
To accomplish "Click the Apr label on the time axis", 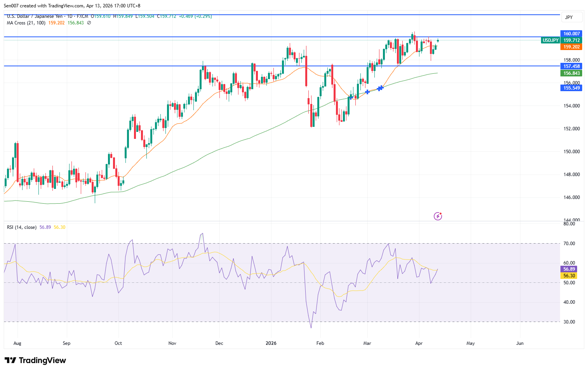I will (x=419, y=343).
